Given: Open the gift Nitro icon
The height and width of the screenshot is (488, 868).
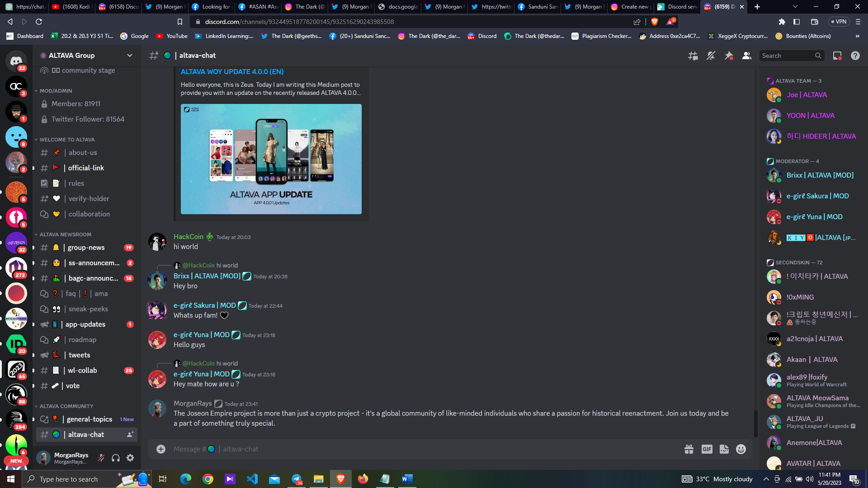Looking at the screenshot, I should click(x=689, y=449).
